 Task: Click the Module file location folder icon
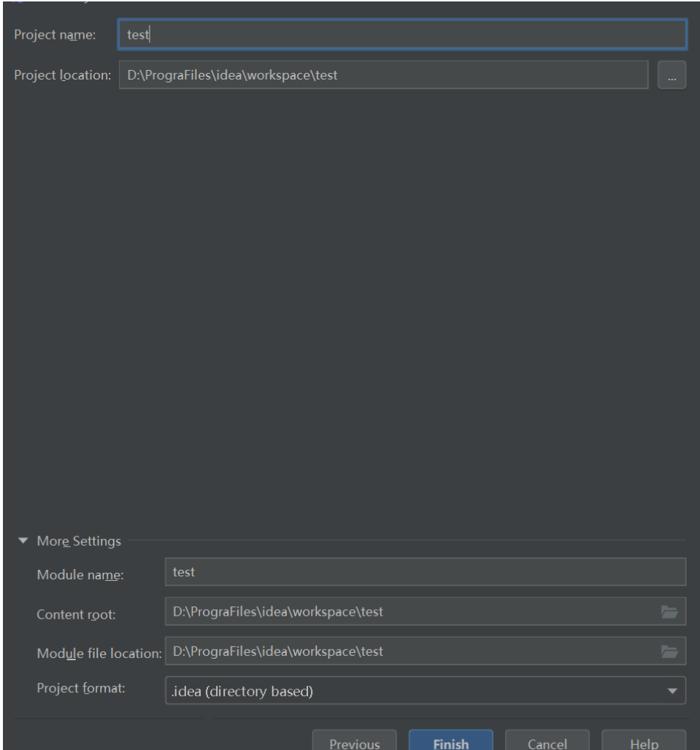click(x=669, y=651)
